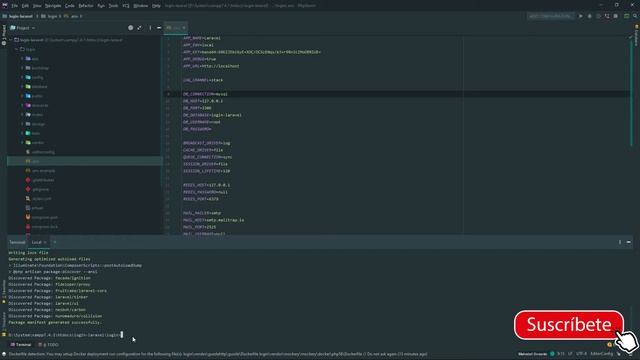This screenshot has height=360, width=640.
Task: Click the Database vertical sidebar tab
Action: (x=636, y=36)
